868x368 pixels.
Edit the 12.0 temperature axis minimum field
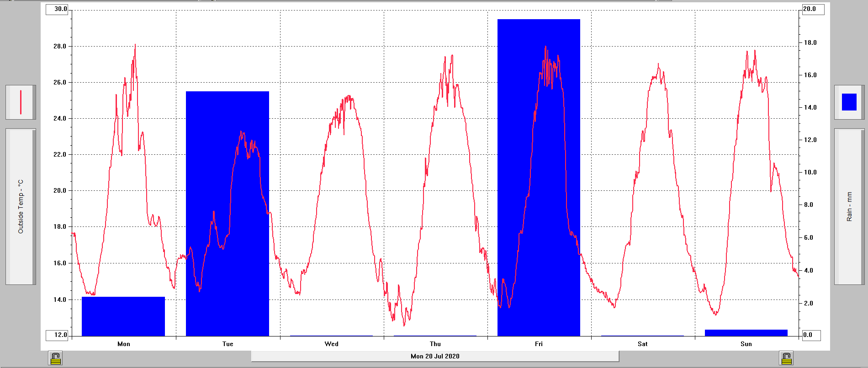pos(57,335)
